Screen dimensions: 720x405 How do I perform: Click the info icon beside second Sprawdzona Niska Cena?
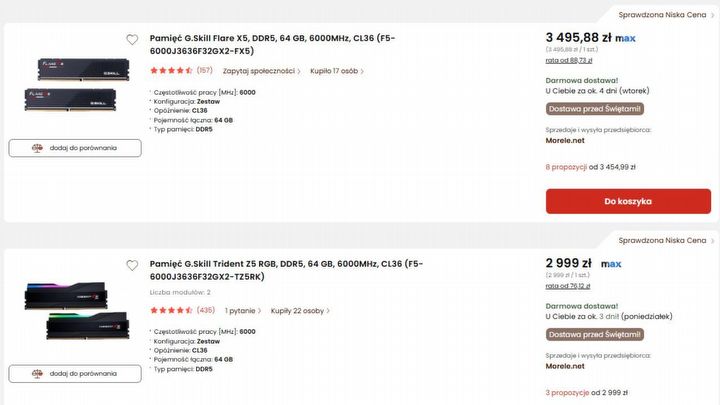coord(711,241)
